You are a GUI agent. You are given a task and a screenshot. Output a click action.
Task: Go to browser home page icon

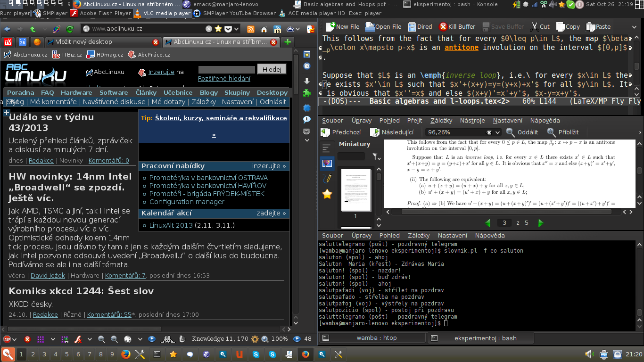pos(264,29)
